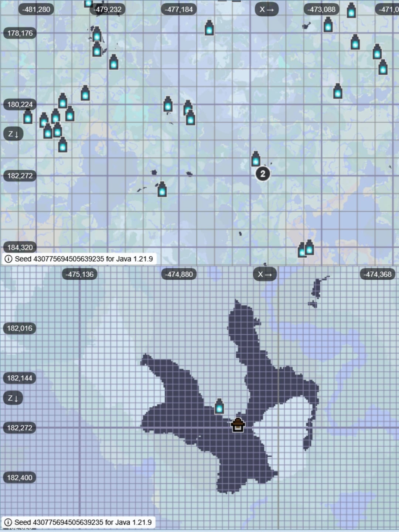This screenshot has height=532, width=399.
Task: Click the lower map's seed text for Java 1.21.9
Action: click(83, 522)
